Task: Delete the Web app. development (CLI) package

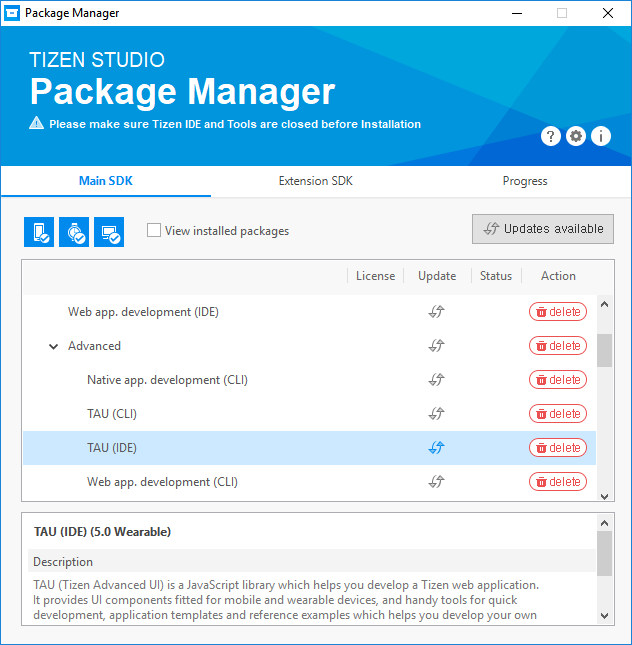Action: (558, 482)
